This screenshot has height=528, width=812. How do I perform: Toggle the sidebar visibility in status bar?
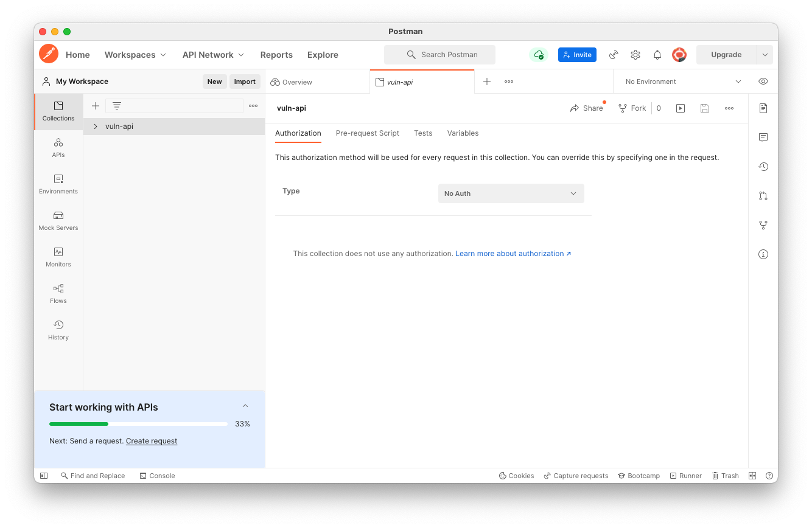(44, 476)
